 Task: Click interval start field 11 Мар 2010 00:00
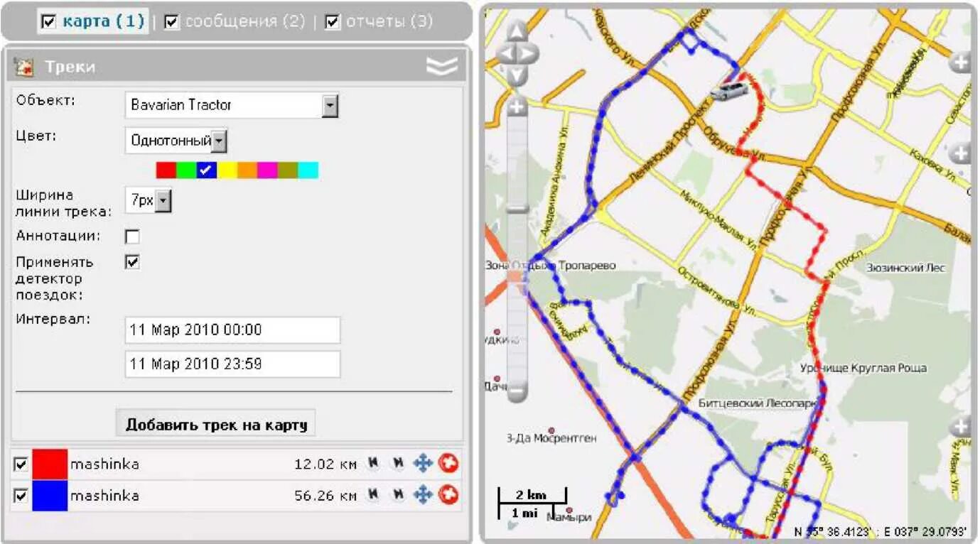point(232,330)
